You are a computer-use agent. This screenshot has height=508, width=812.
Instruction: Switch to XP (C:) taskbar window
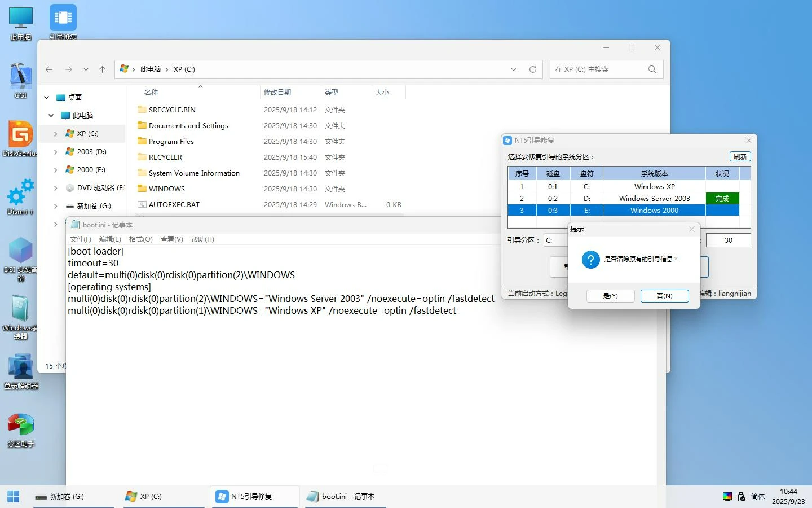[164, 497]
